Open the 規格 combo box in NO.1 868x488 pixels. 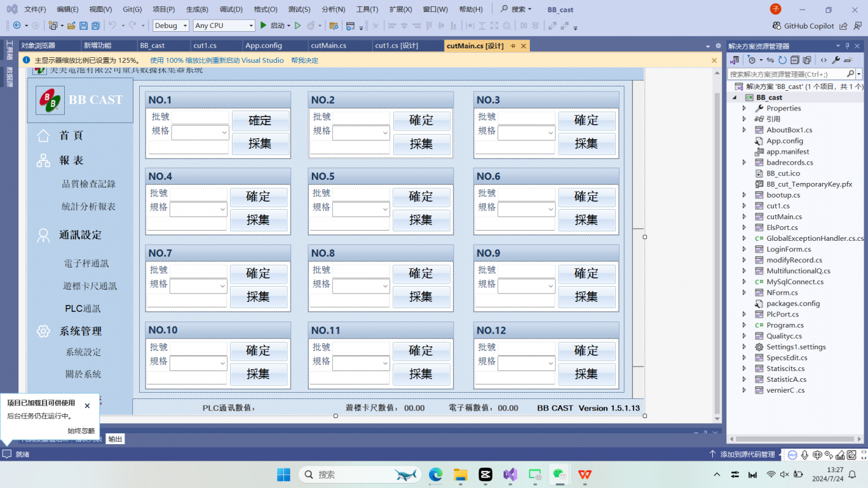[x=224, y=133]
